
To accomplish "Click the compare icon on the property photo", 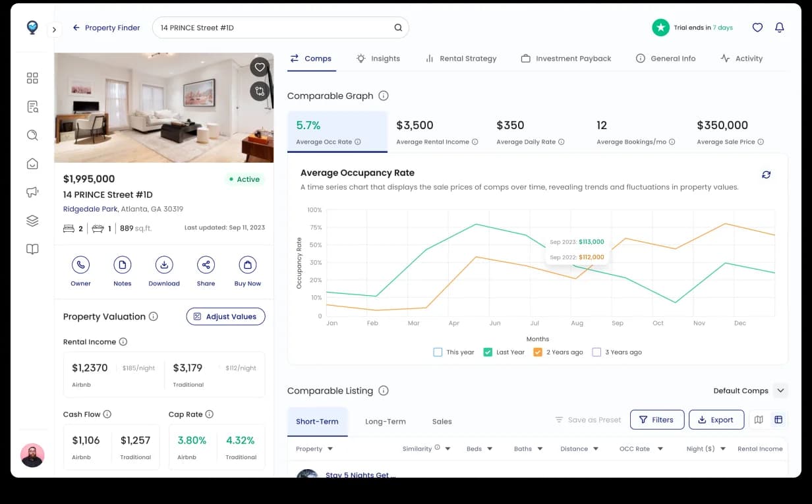I will (260, 91).
